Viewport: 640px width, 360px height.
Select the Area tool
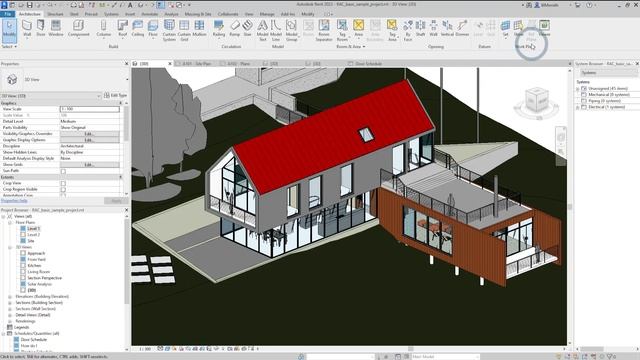pyautogui.click(x=358, y=29)
